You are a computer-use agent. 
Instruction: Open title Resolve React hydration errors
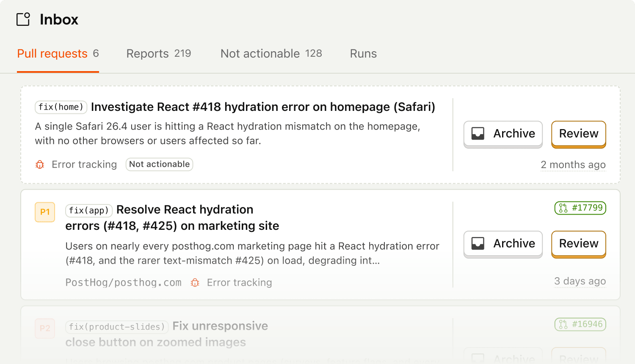coord(172,218)
